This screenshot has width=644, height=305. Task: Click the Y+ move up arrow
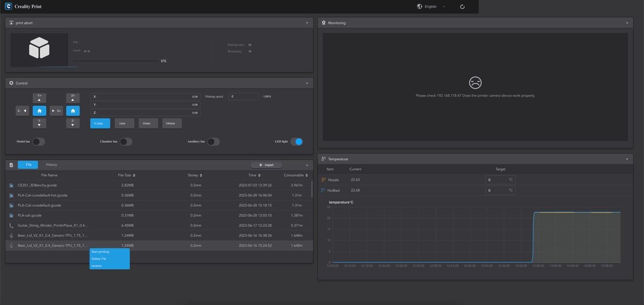[40, 98]
